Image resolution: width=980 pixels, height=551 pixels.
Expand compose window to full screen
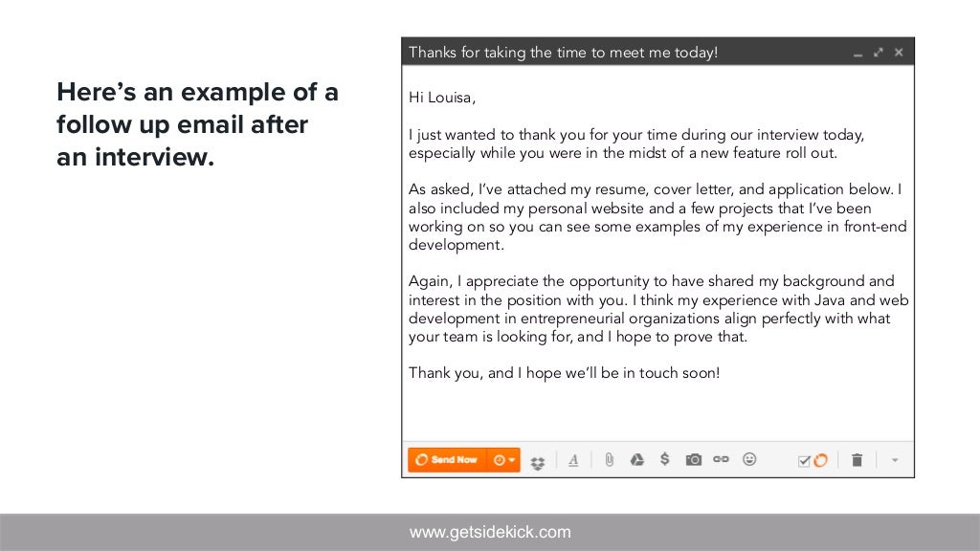click(x=879, y=53)
